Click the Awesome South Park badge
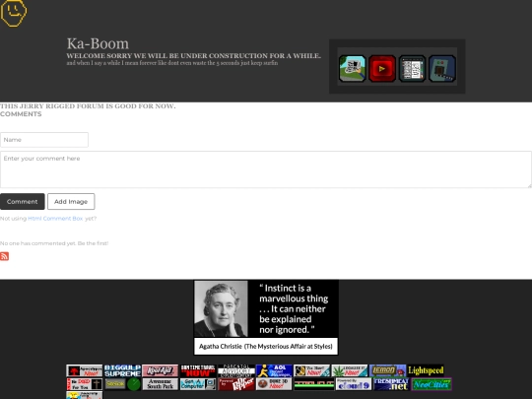The height and width of the screenshot is (399, 532). pyautogui.click(x=161, y=384)
